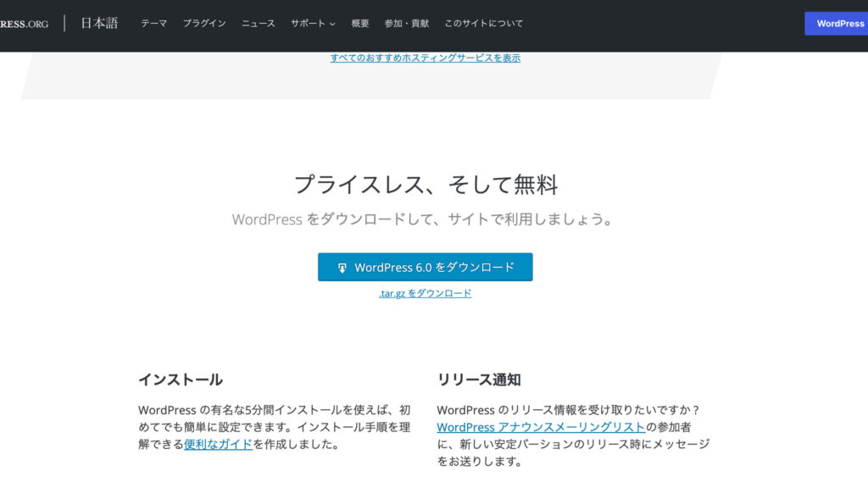This screenshot has width=868, height=488.
Task: Go to the ニュース page
Action: [259, 24]
